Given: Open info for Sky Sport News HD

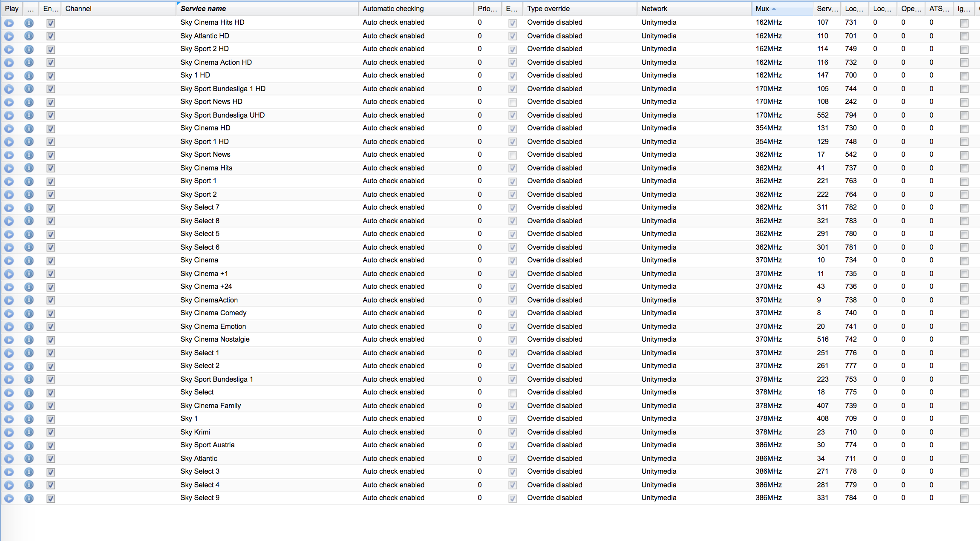Looking at the screenshot, I should coord(29,102).
